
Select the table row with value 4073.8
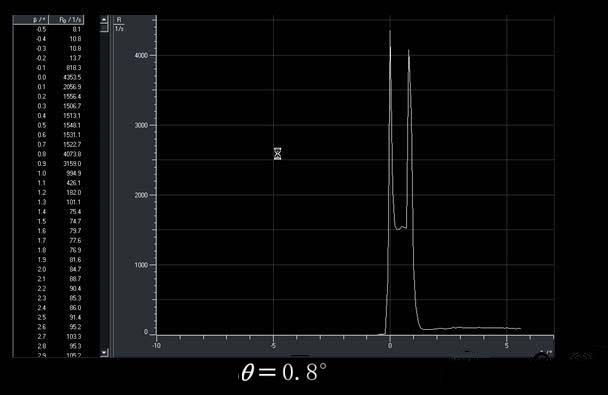point(48,154)
